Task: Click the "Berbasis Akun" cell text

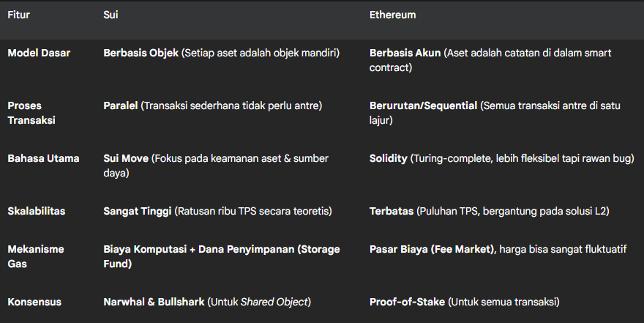Action: click(x=405, y=53)
